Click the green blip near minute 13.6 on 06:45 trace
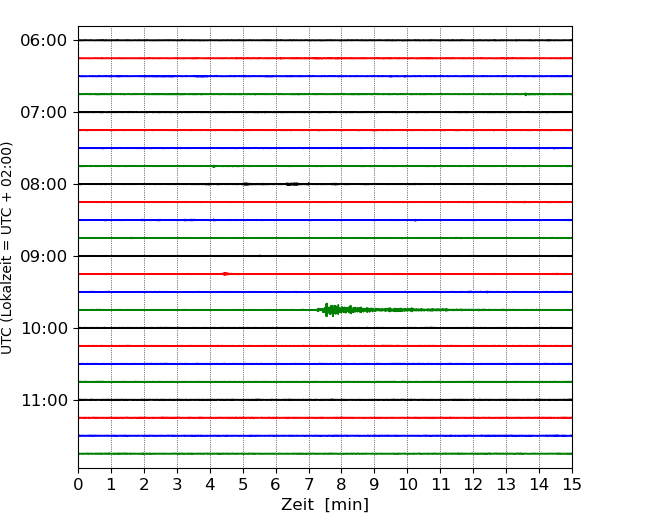 pyautogui.click(x=526, y=95)
